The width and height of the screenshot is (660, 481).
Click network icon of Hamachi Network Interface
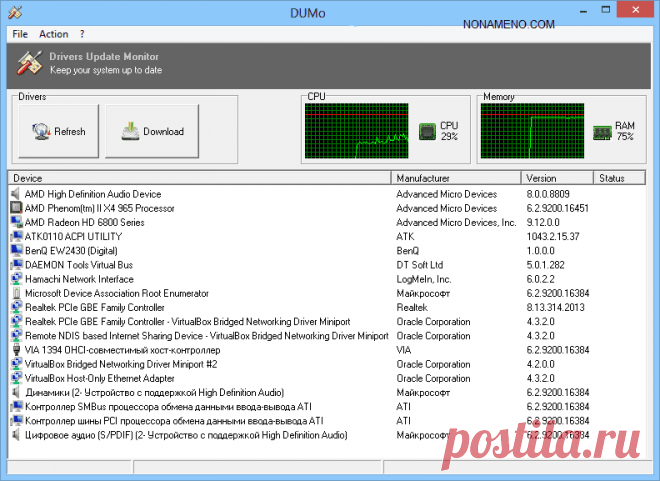click(16, 279)
